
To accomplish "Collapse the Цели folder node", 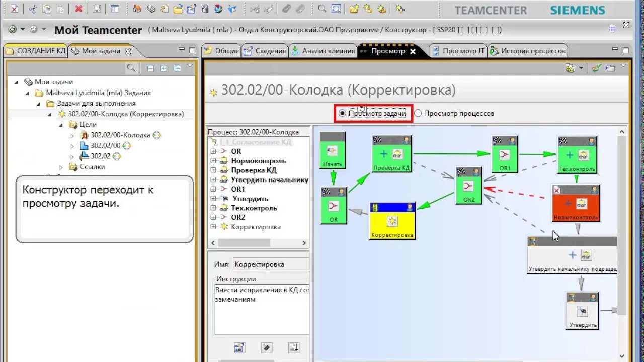I will [61, 124].
